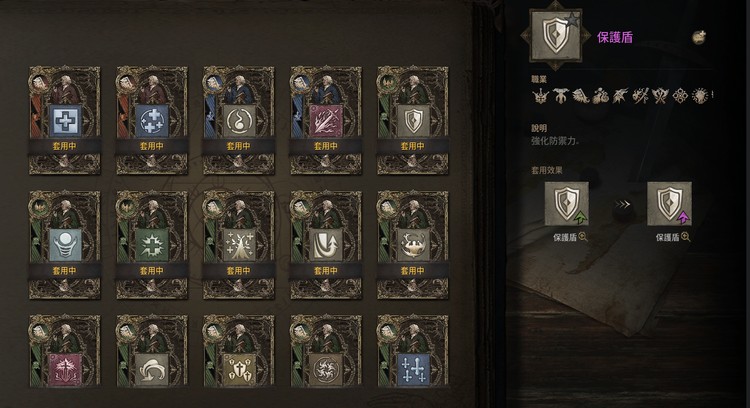Select the glowing orb skill card
The width and height of the screenshot is (750, 408).
pos(65,244)
